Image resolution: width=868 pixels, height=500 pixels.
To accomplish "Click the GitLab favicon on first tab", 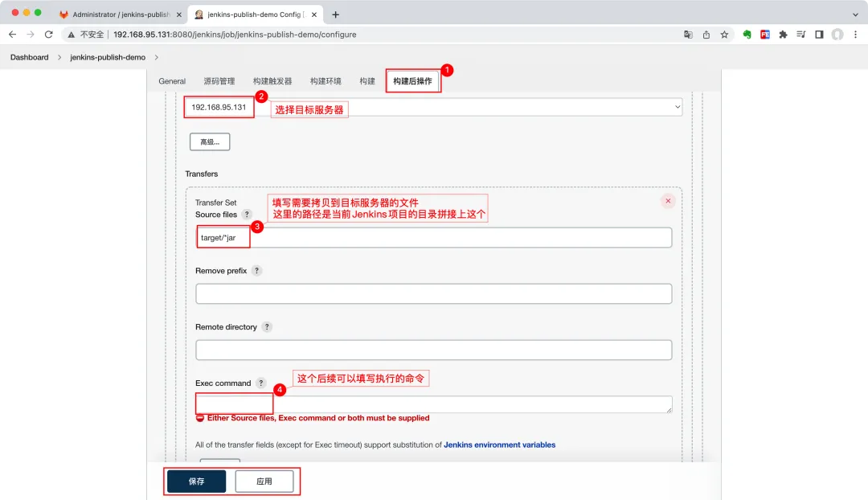I will 63,14.
